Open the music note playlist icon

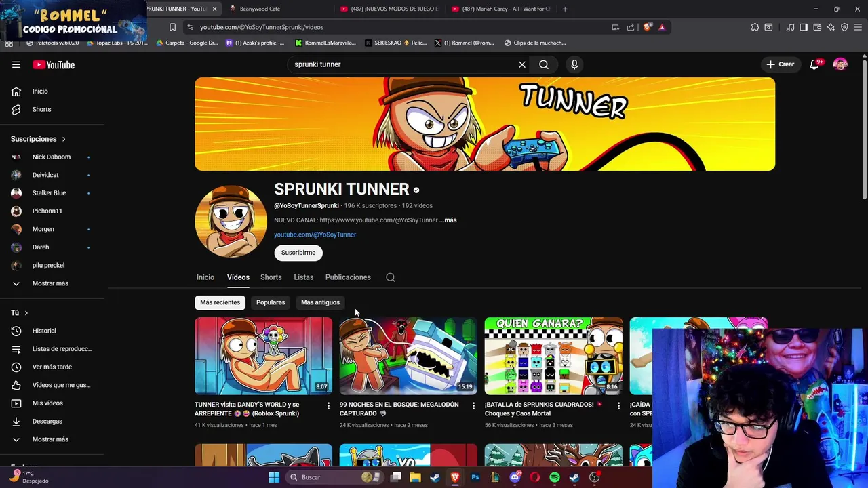[790, 27]
